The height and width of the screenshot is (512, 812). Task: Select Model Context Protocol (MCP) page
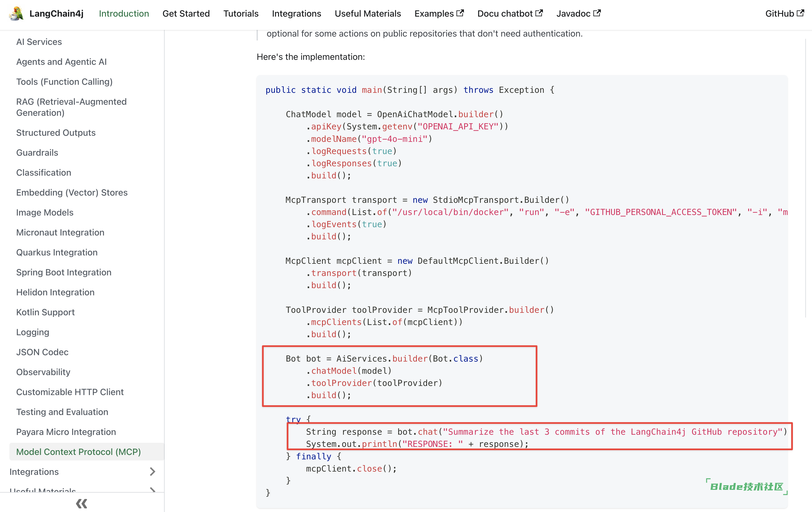tap(87, 452)
